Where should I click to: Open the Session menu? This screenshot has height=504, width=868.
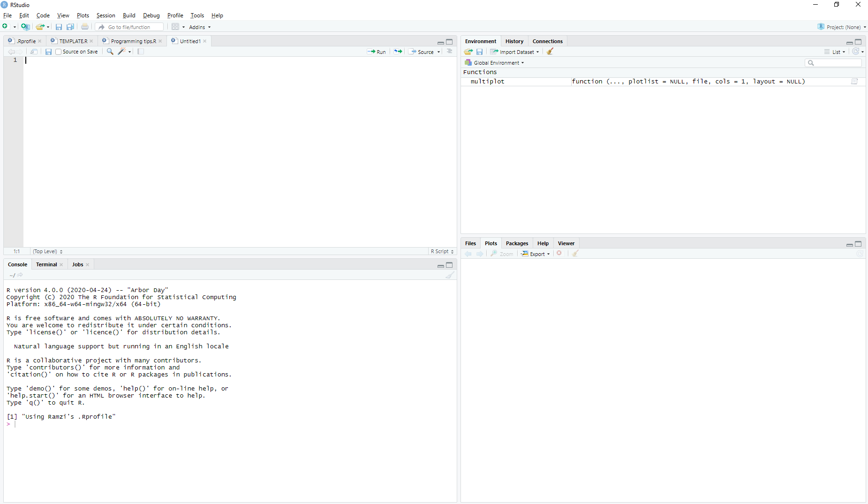[106, 15]
